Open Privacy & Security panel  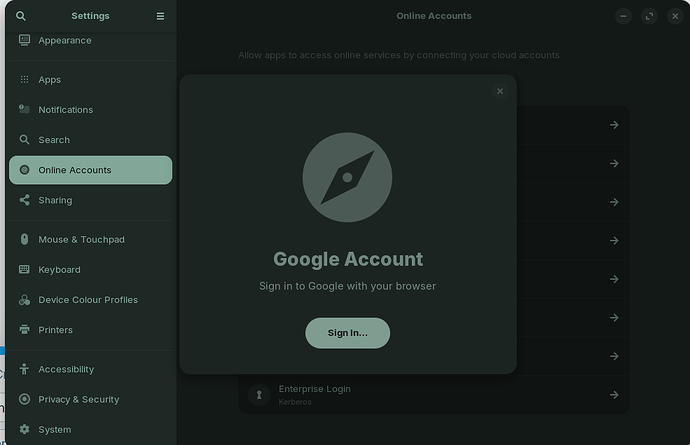point(91,399)
